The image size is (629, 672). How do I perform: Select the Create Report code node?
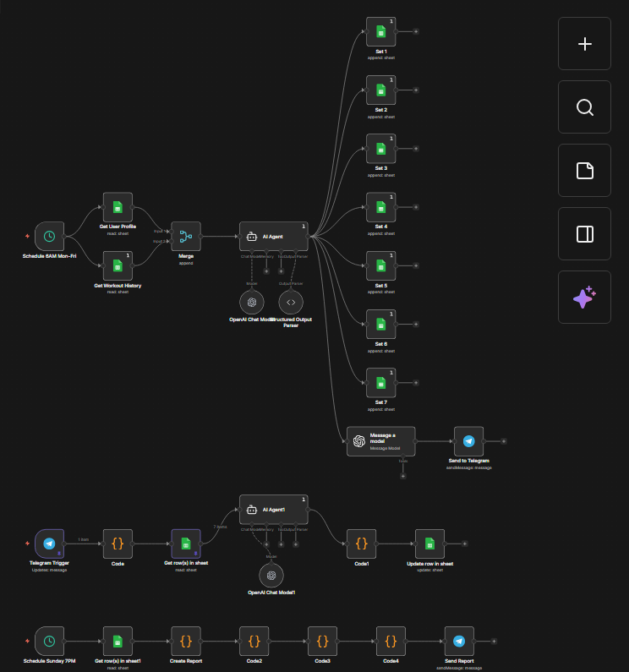point(186,642)
